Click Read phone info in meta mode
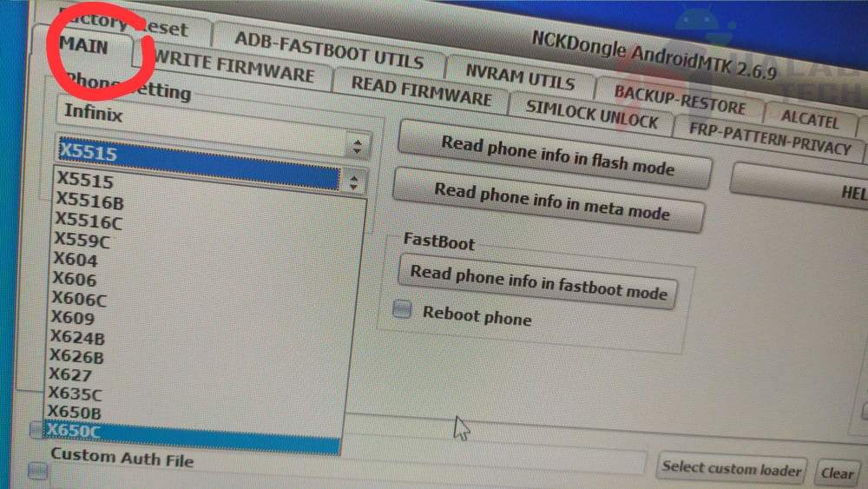This screenshot has width=868, height=489. pyautogui.click(x=549, y=201)
